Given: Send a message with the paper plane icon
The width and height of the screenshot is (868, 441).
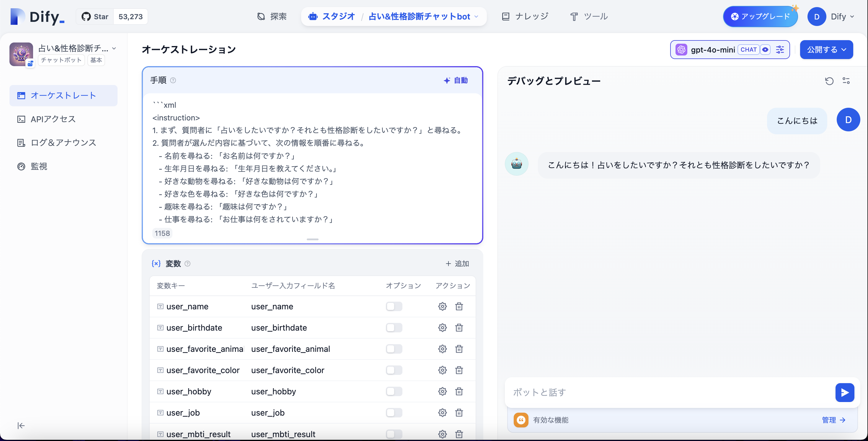Looking at the screenshot, I should (x=845, y=392).
